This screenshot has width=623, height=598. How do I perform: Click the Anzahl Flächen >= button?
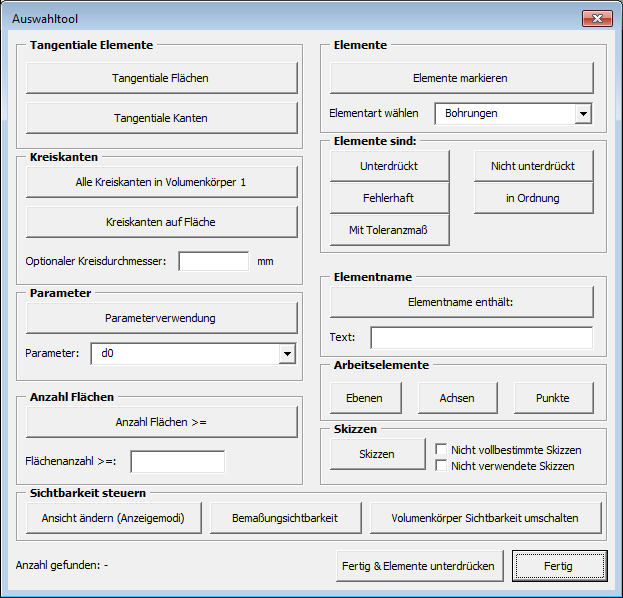pos(162,422)
